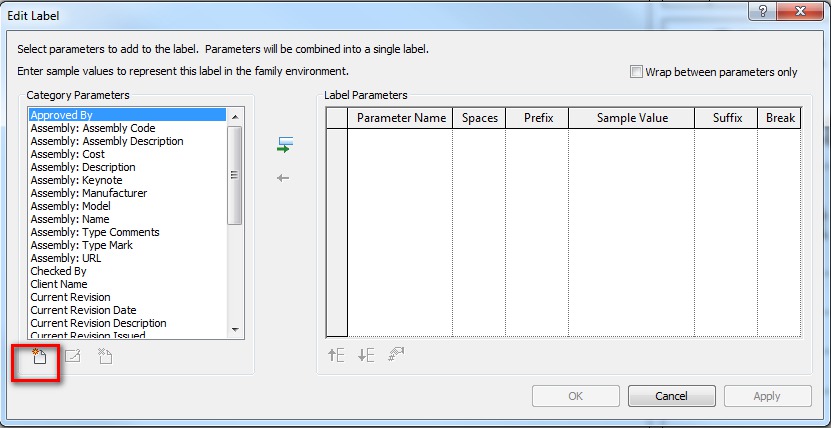Select Assembly: Name parameter
This screenshot has height=428, width=831.
pyautogui.click(x=128, y=219)
